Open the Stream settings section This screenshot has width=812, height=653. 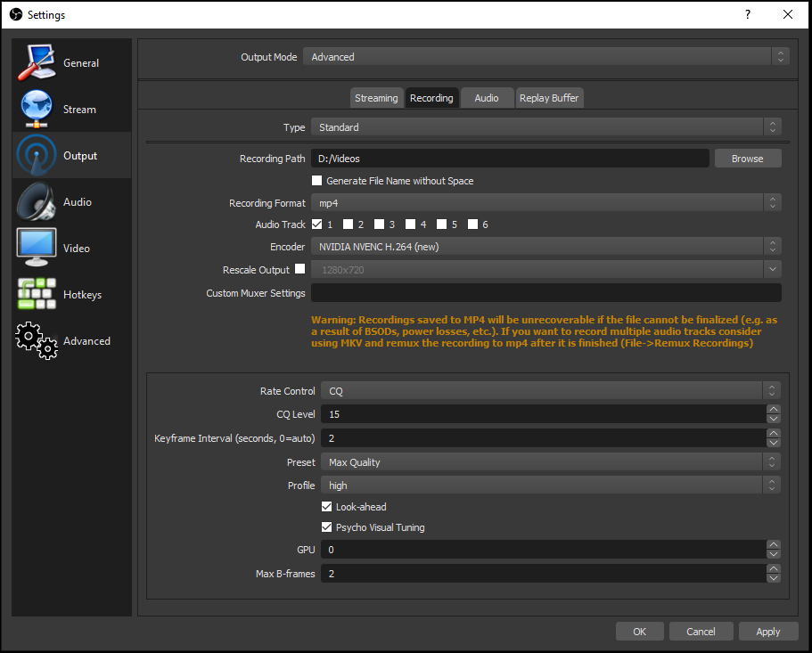71,109
